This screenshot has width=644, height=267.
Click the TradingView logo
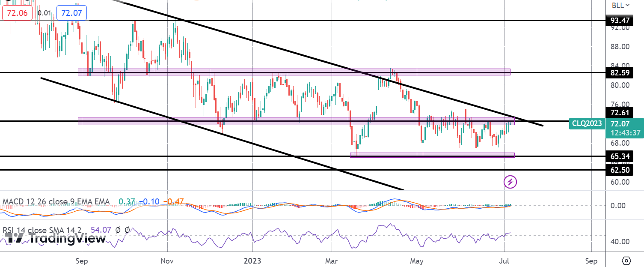pos(55,239)
